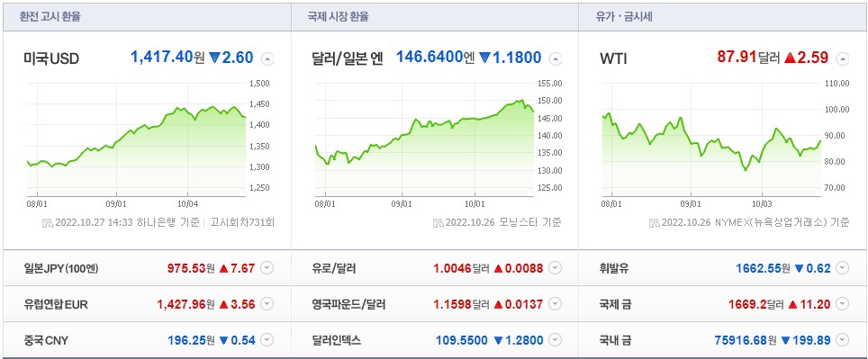
Task: Collapse the WTI chart with arrow
Action: [x=843, y=58]
